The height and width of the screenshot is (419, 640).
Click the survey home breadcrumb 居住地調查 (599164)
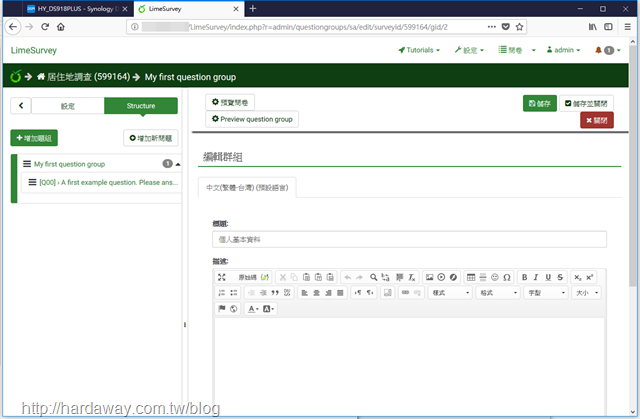tap(83, 77)
